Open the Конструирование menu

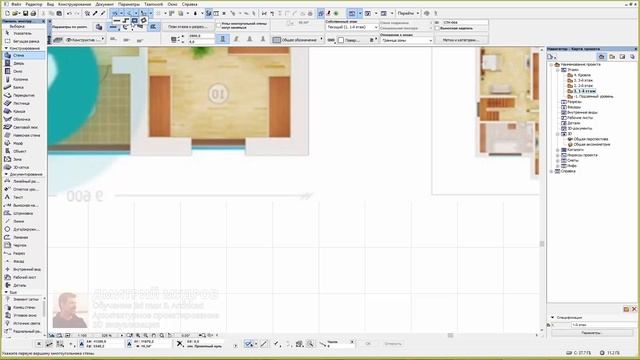(74, 4)
